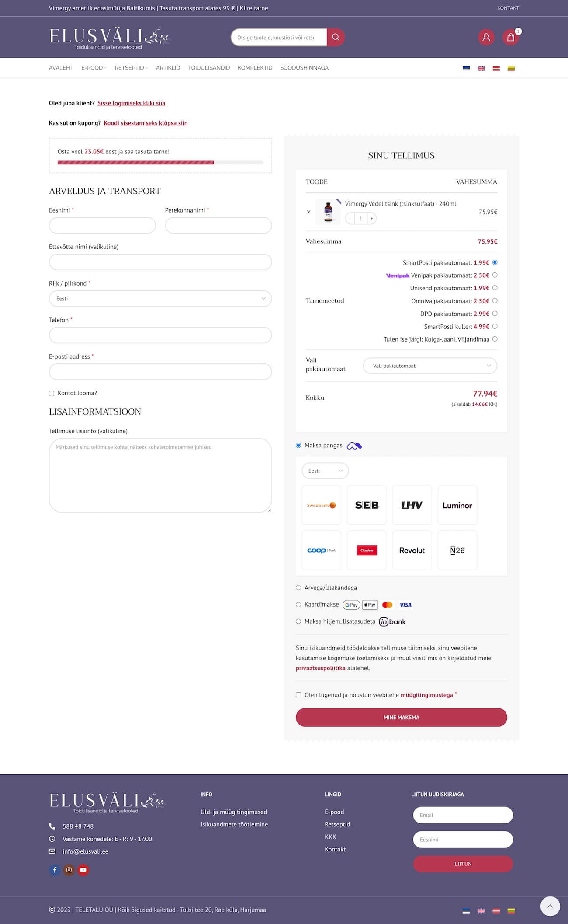Select the Kaardimakse payment method
Screen dimensions: 568x924
click(298, 604)
